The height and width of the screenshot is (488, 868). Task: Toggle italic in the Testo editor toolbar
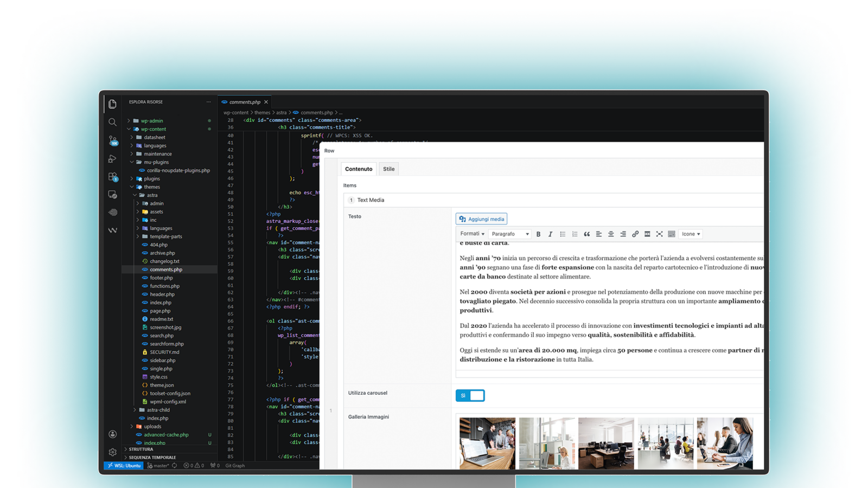click(550, 234)
